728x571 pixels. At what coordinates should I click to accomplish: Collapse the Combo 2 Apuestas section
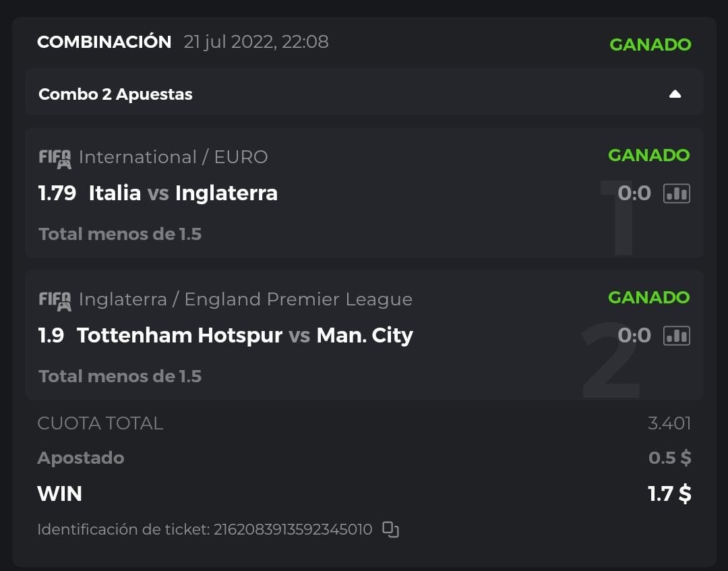(675, 94)
